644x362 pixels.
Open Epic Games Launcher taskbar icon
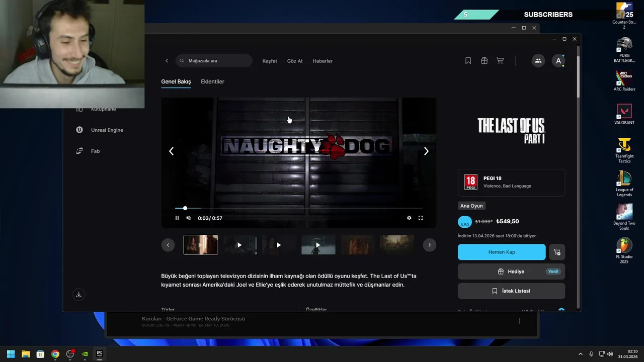click(100, 354)
